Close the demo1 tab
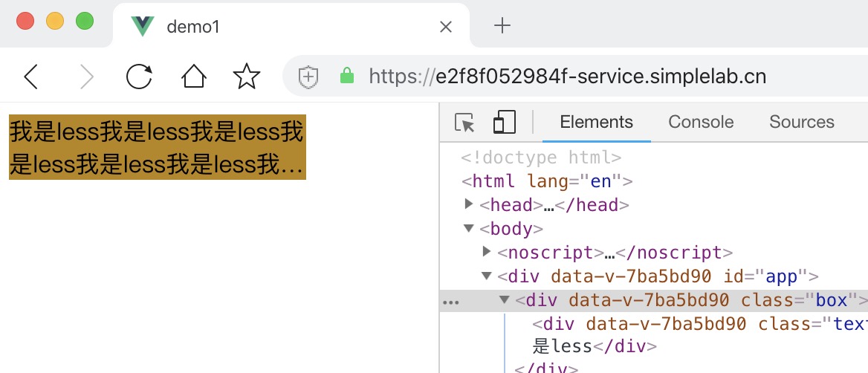The width and height of the screenshot is (868, 373). click(446, 27)
